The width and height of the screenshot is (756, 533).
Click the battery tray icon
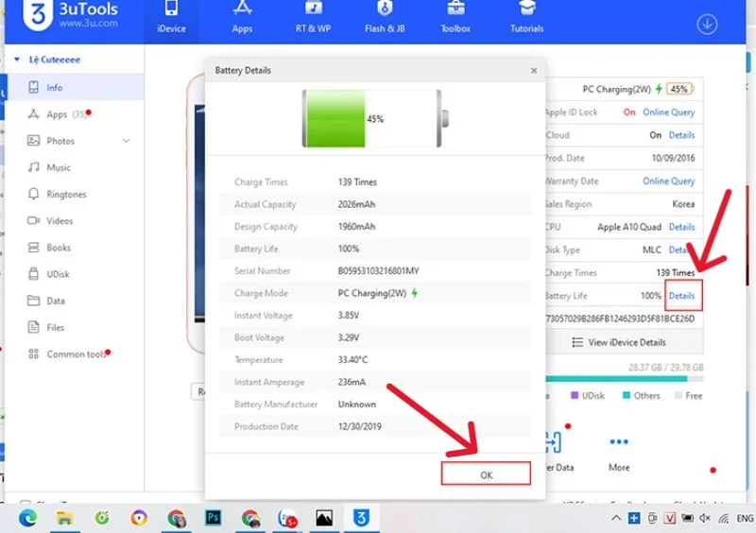coord(687,519)
